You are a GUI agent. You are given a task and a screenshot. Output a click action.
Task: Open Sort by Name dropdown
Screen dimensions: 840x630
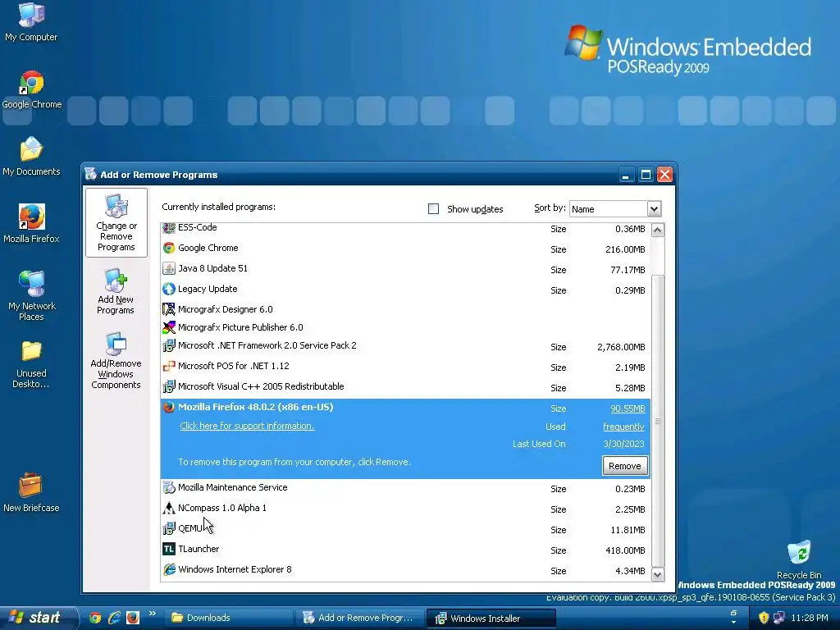click(654, 209)
